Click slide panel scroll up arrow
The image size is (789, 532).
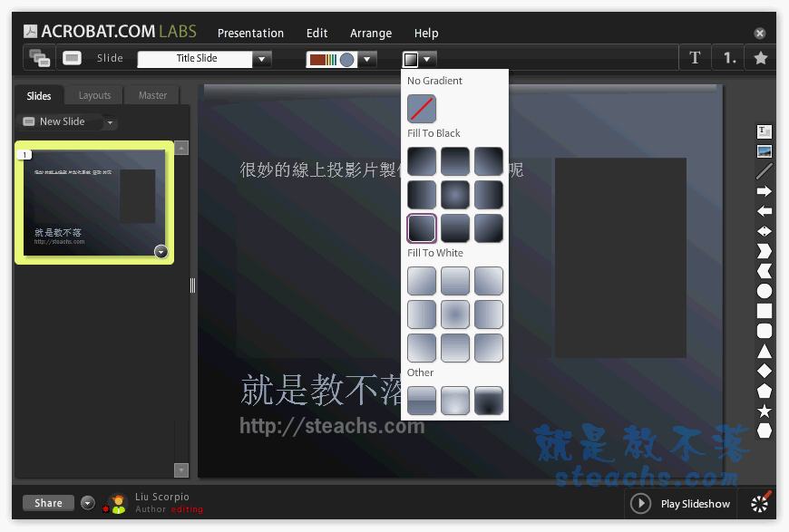[181, 148]
